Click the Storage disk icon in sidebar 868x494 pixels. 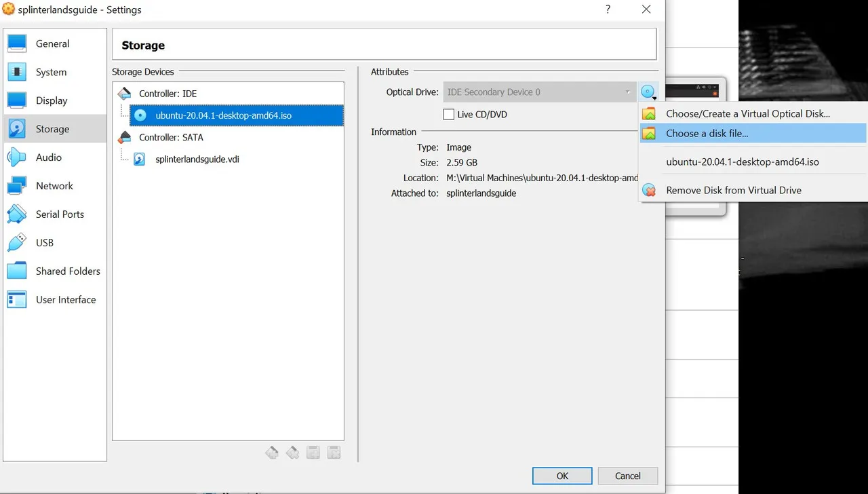17,129
